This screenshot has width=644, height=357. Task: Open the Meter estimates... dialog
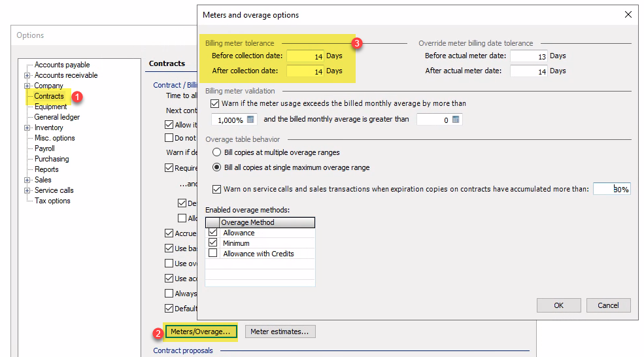click(280, 331)
